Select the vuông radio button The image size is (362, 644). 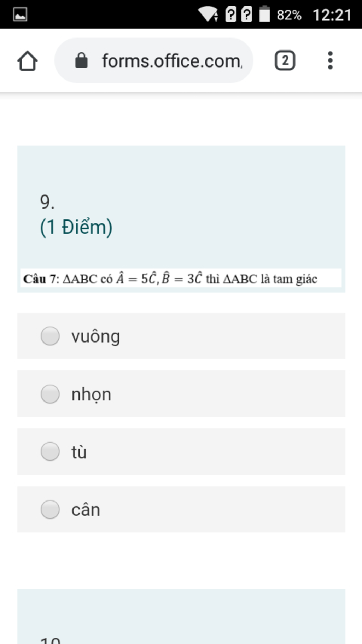50,336
